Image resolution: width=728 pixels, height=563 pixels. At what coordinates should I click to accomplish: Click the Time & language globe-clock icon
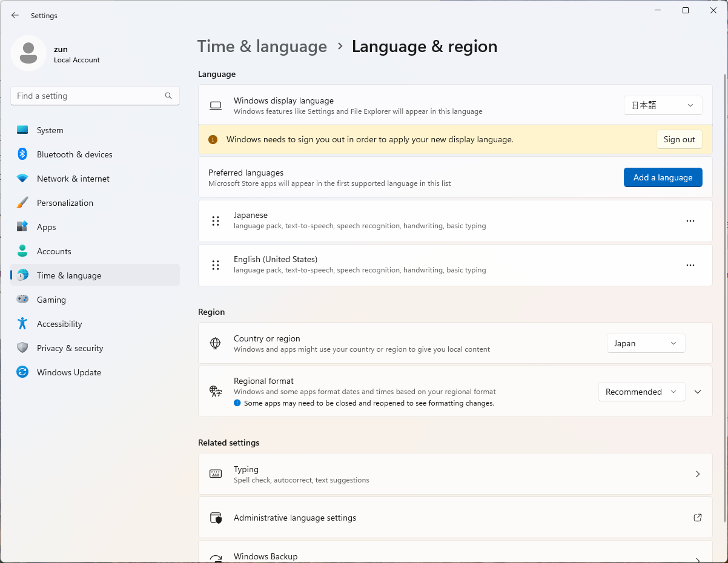pyautogui.click(x=22, y=275)
